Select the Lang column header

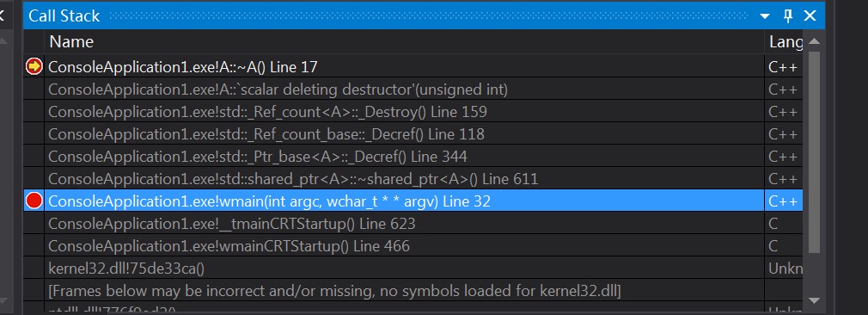784,41
